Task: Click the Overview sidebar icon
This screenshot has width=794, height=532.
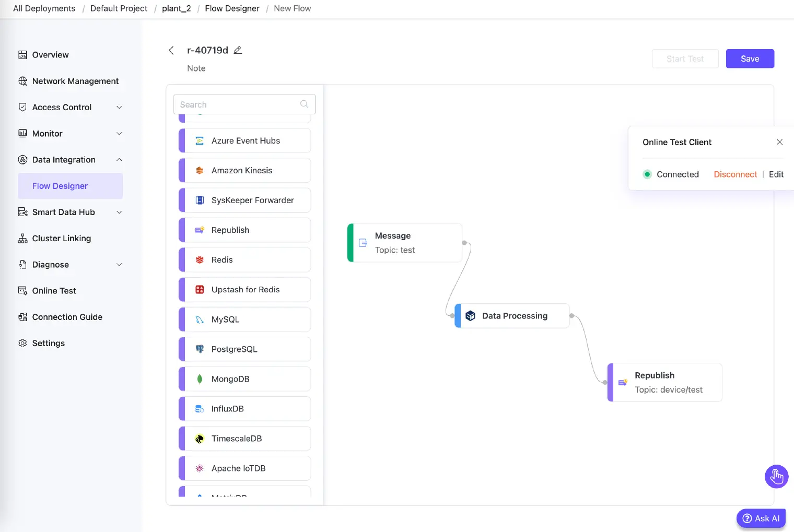Action: pos(22,55)
